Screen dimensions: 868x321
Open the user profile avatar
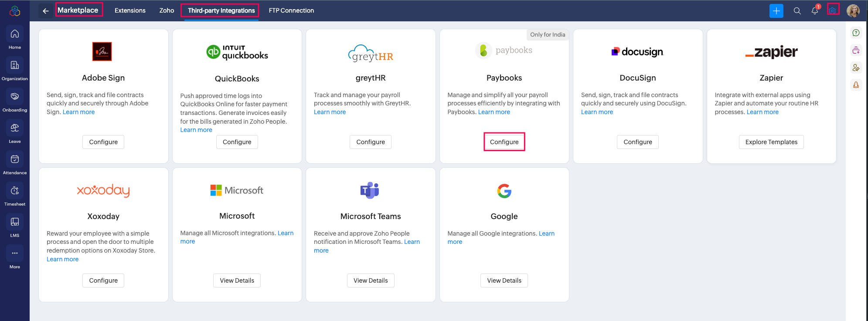tap(853, 10)
